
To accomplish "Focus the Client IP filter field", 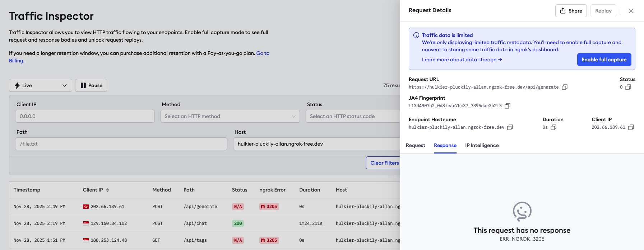I will pyautogui.click(x=85, y=116).
